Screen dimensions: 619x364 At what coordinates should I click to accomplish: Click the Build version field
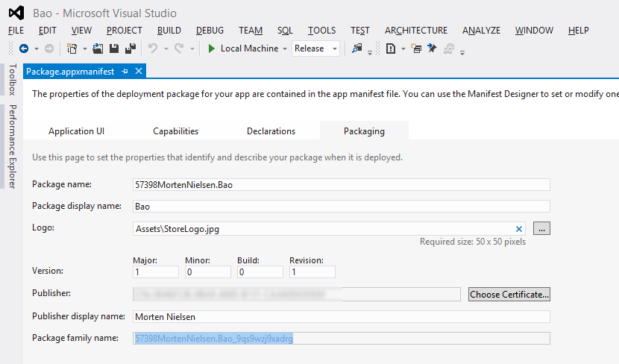pyautogui.click(x=260, y=272)
